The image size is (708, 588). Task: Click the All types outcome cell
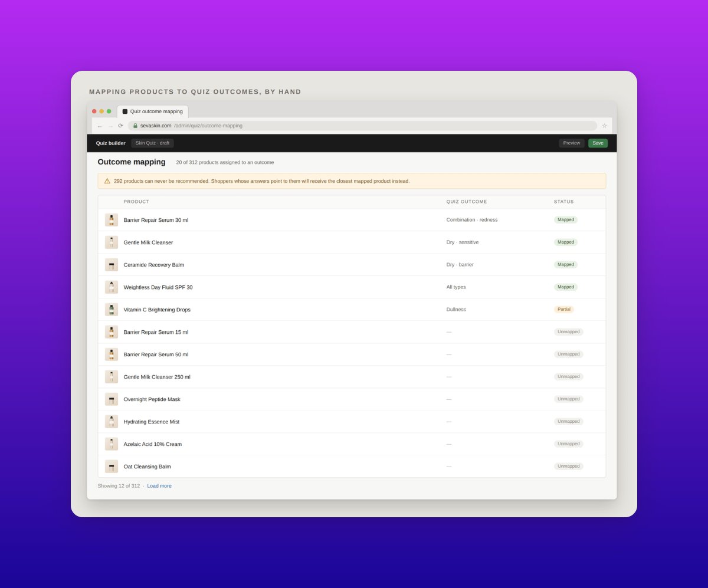click(456, 287)
